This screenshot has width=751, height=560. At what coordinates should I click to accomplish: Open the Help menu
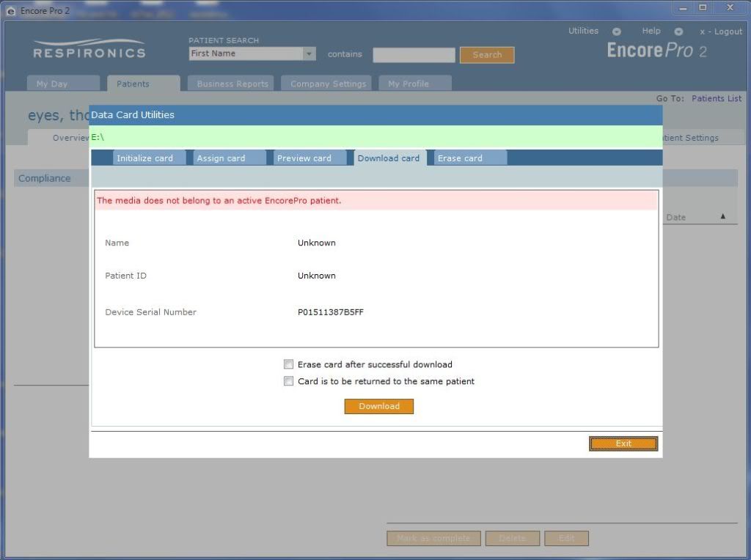tap(651, 31)
